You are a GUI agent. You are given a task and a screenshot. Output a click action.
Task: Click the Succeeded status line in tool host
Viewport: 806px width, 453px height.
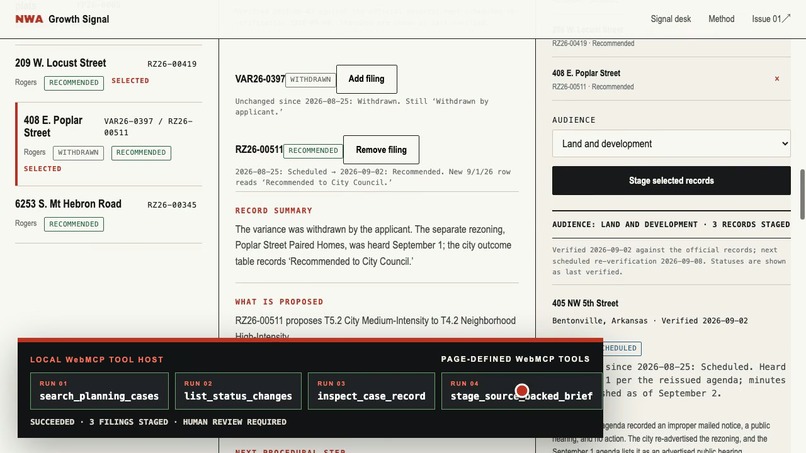click(158, 422)
